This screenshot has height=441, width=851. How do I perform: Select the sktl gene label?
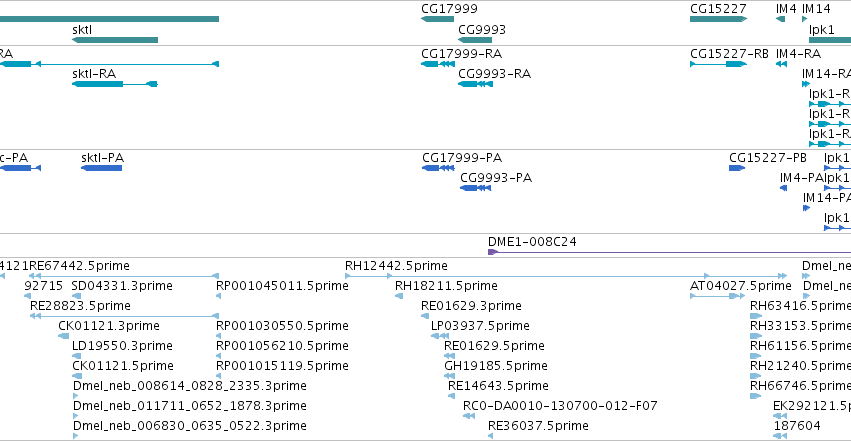click(82, 30)
